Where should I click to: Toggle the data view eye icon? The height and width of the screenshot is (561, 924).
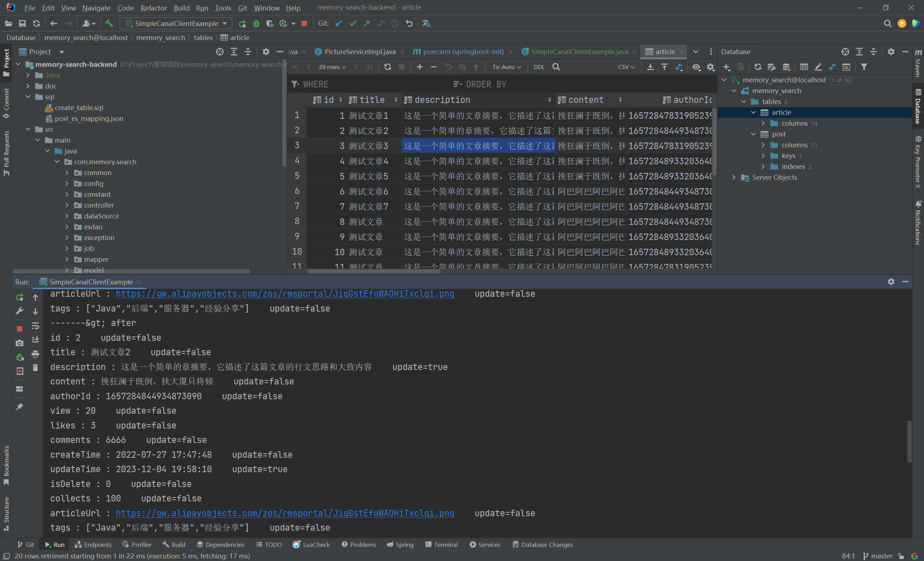point(696,67)
